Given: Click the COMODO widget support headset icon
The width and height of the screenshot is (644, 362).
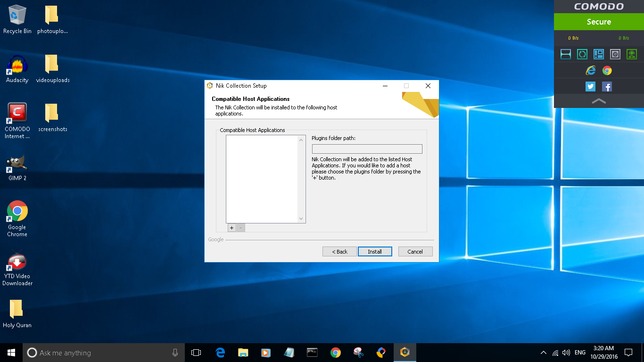Looking at the screenshot, I should click(632, 54).
